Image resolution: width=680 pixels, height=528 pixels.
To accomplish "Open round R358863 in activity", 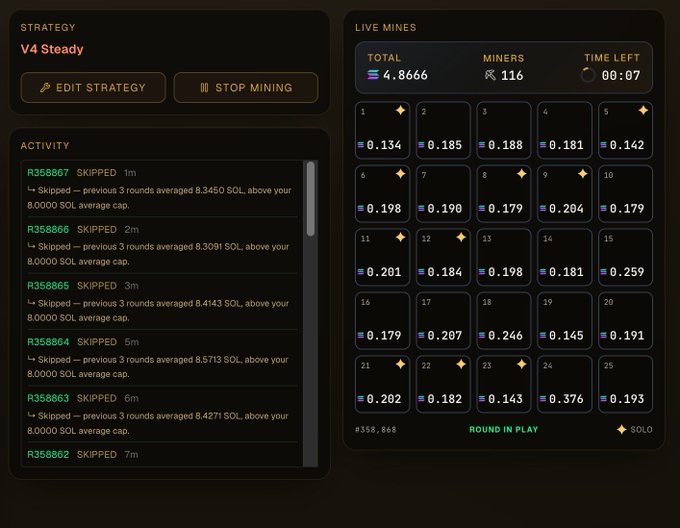I will coord(48,398).
